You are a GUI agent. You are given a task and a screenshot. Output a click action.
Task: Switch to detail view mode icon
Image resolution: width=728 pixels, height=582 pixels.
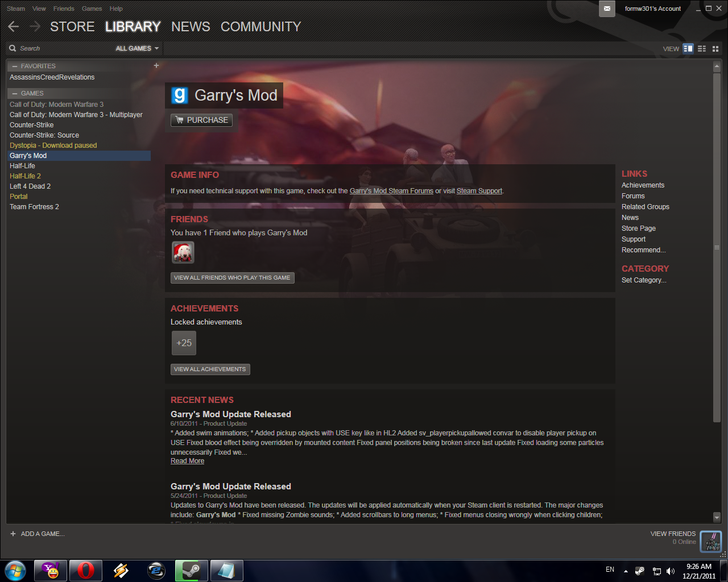[688, 48]
